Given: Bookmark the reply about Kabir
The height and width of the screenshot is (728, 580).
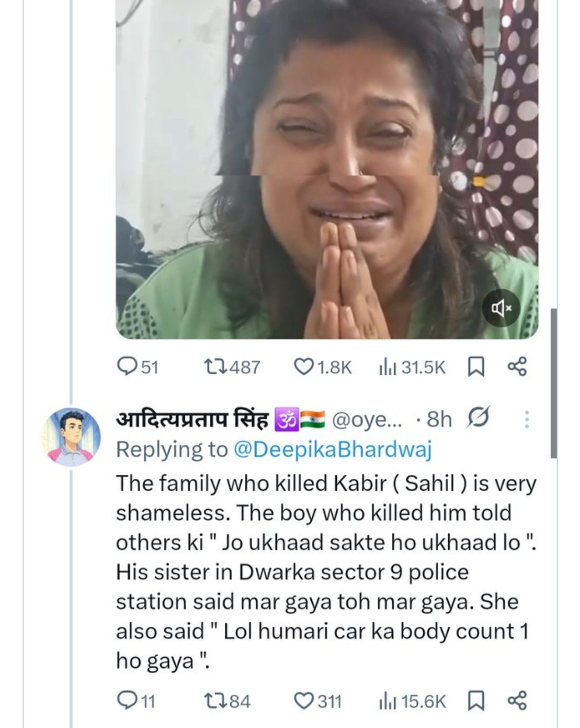Looking at the screenshot, I should (476, 701).
